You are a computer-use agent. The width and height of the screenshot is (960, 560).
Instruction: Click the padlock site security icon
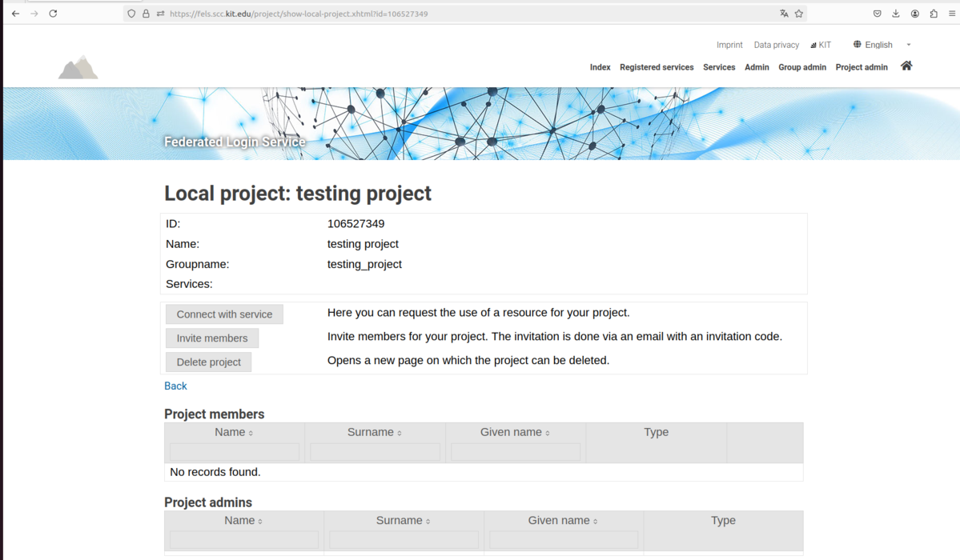[x=146, y=14]
